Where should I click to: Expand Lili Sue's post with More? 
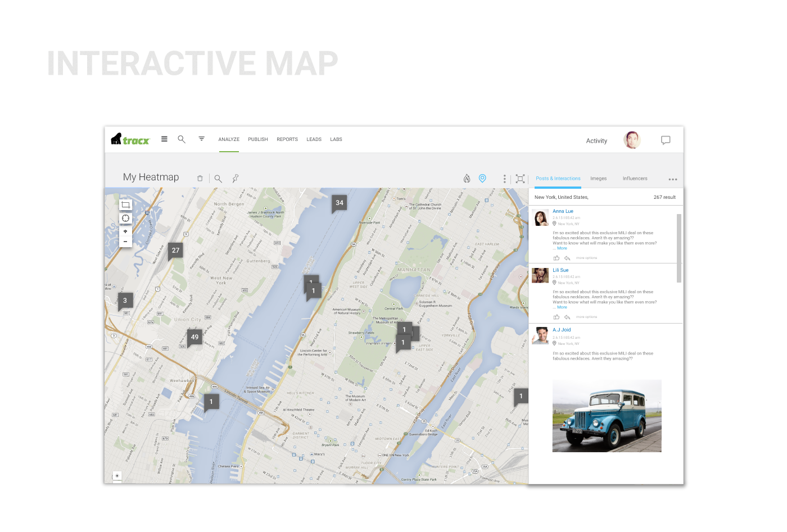[562, 307]
